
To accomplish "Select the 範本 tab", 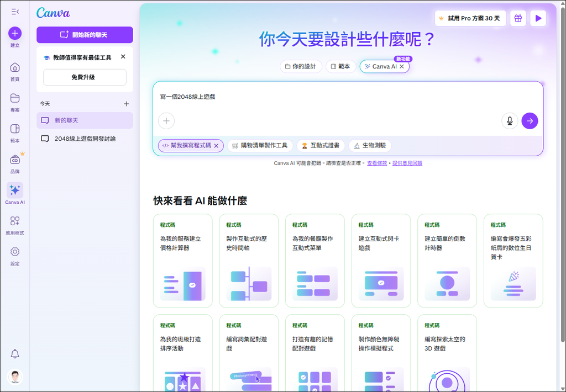I will coord(340,67).
